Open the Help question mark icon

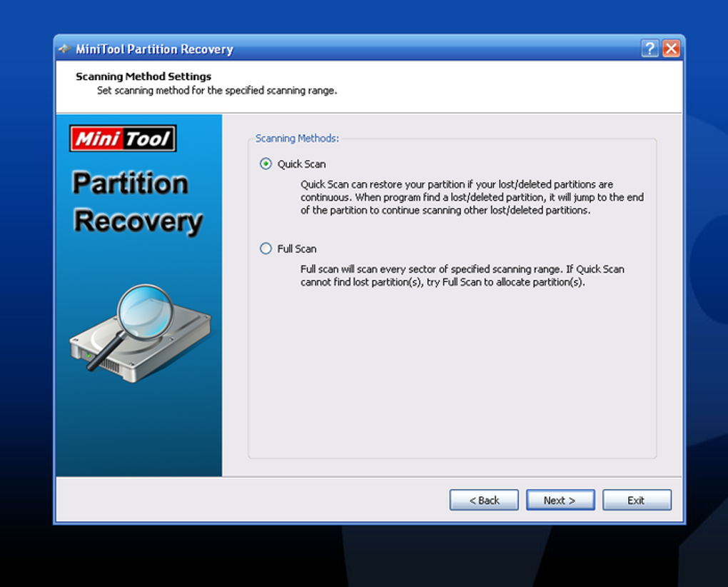pos(649,49)
